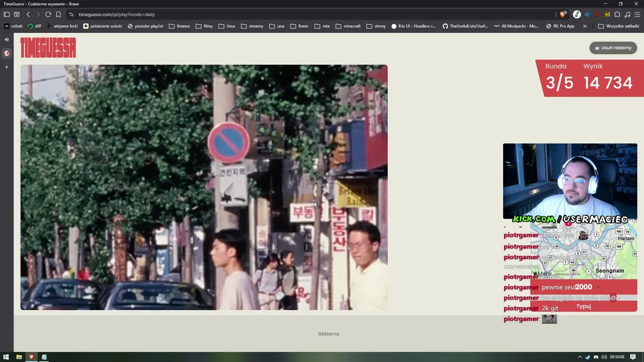Open the youtube playlist bookmark
The image size is (644, 362).
coord(145,26)
